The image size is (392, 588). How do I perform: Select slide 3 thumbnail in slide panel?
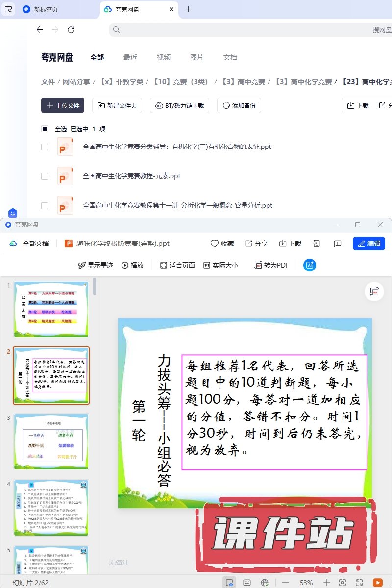point(51,442)
